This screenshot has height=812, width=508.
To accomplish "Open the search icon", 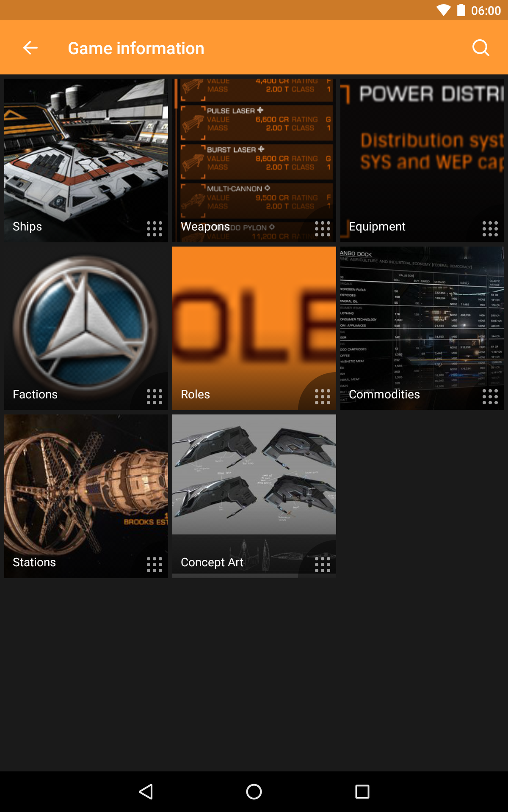I will pyautogui.click(x=480, y=48).
